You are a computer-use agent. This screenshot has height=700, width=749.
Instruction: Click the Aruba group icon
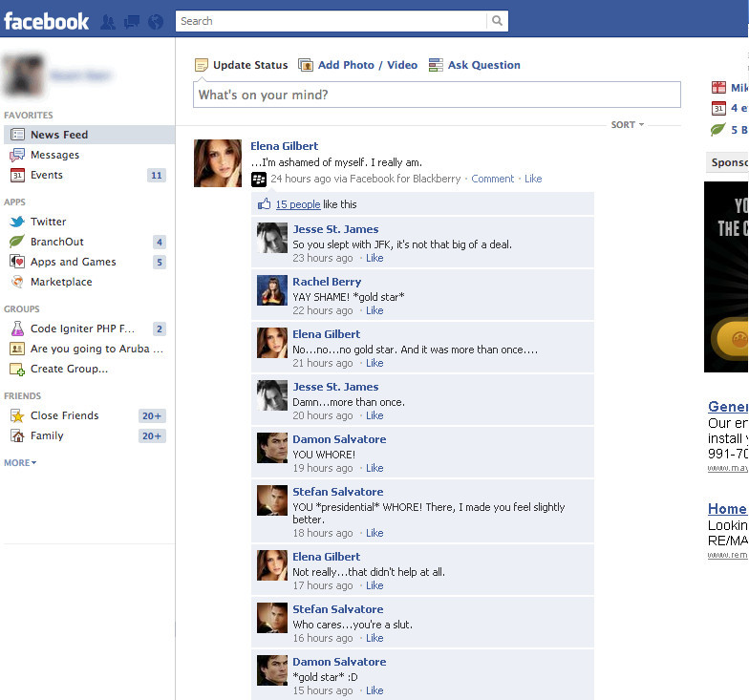tap(17, 349)
